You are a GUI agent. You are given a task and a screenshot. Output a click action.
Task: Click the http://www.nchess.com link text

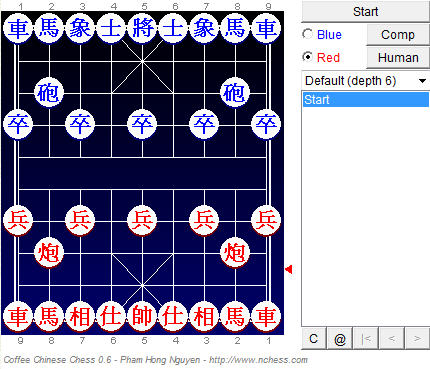(x=258, y=360)
